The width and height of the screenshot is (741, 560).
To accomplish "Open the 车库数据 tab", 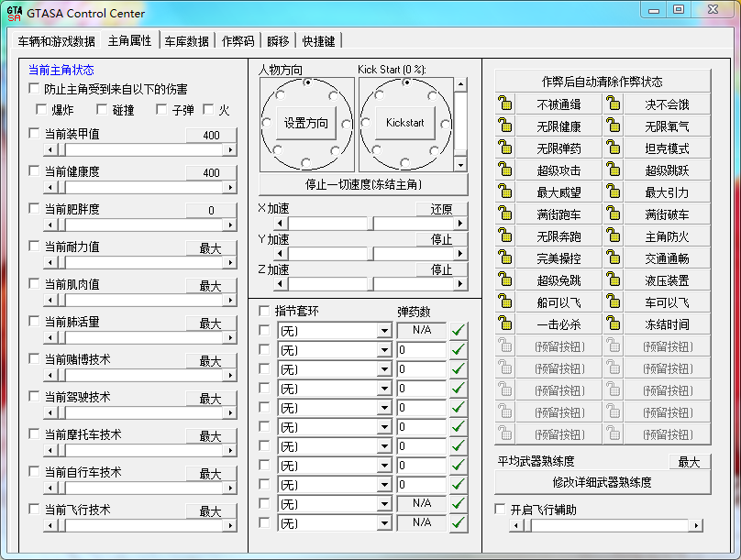I will [x=187, y=41].
